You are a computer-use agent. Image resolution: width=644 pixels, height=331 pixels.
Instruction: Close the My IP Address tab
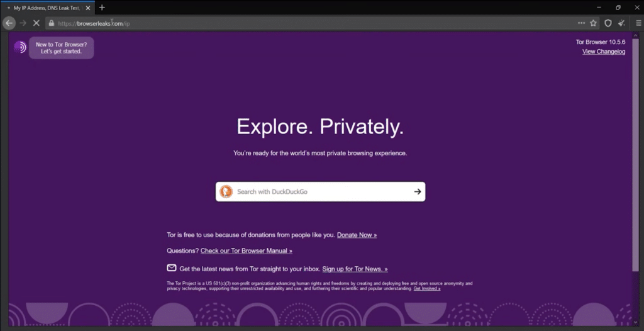[88, 8]
